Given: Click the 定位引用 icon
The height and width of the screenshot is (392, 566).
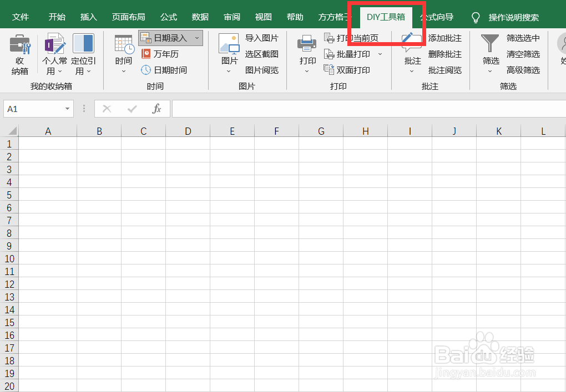Looking at the screenshot, I should tap(83, 44).
